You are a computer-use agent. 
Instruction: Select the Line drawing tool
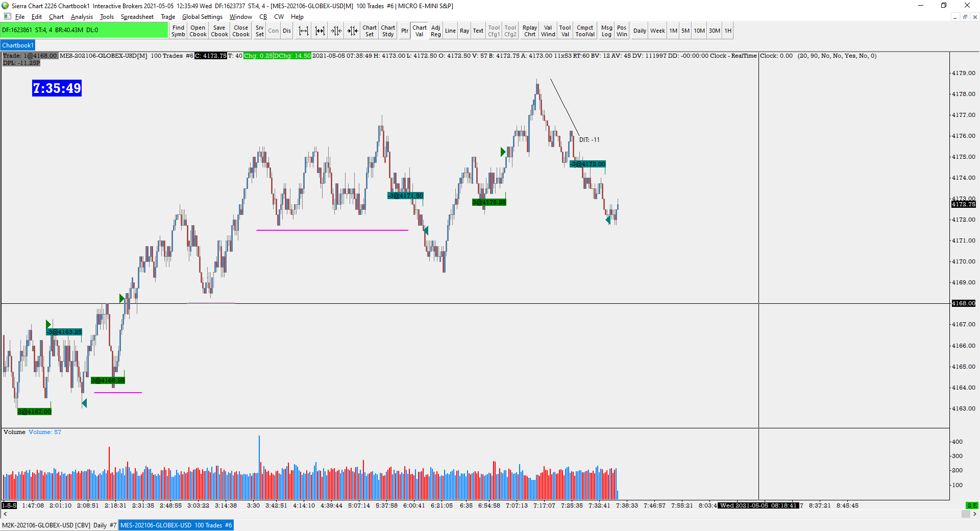coord(450,31)
